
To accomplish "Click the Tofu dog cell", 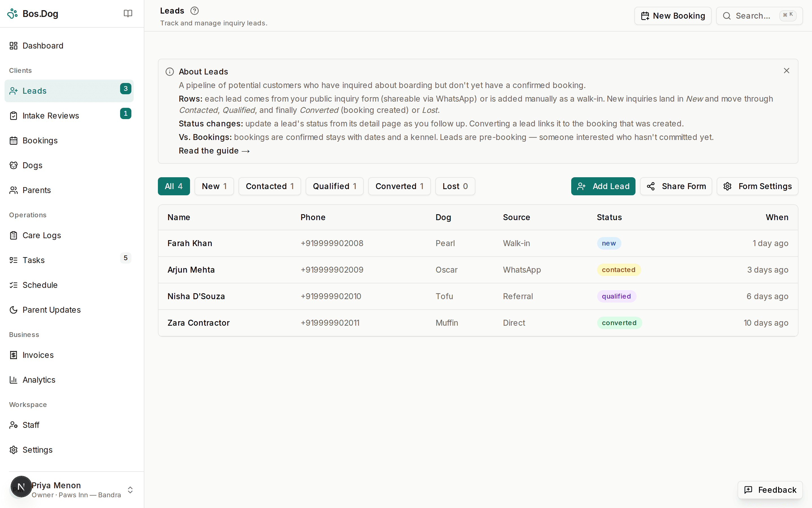I will (444, 296).
